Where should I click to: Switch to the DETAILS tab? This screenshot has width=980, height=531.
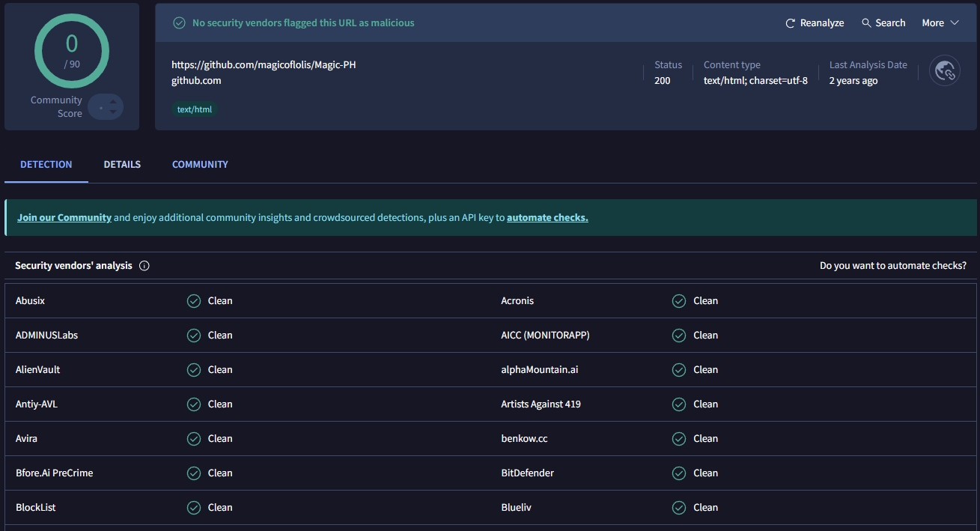click(x=122, y=165)
